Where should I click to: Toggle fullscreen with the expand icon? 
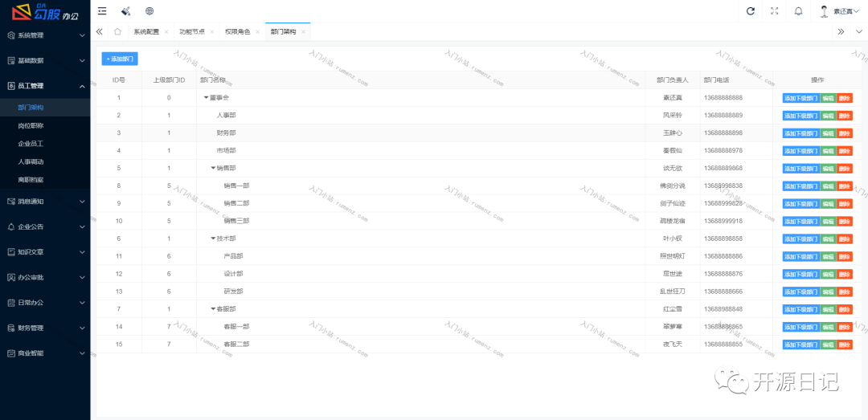pos(775,11)
